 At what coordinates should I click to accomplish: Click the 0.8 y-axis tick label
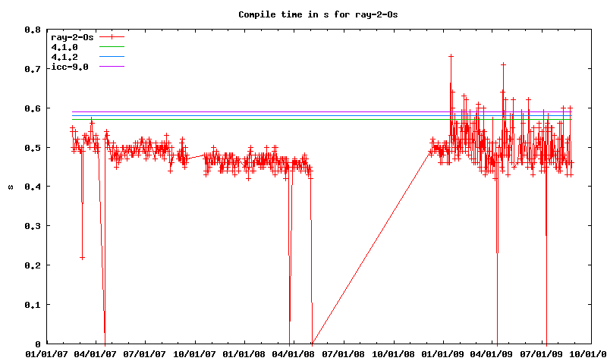pos(31,30)
